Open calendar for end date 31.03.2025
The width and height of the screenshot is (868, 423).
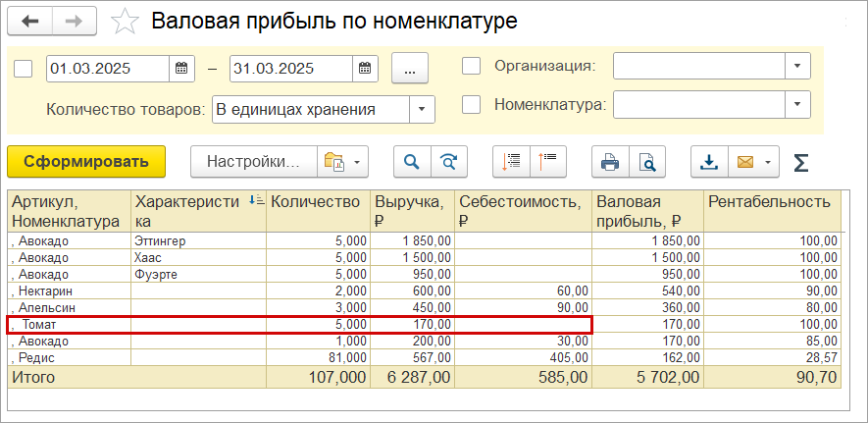pyautogui.click(x=364, y=69)
